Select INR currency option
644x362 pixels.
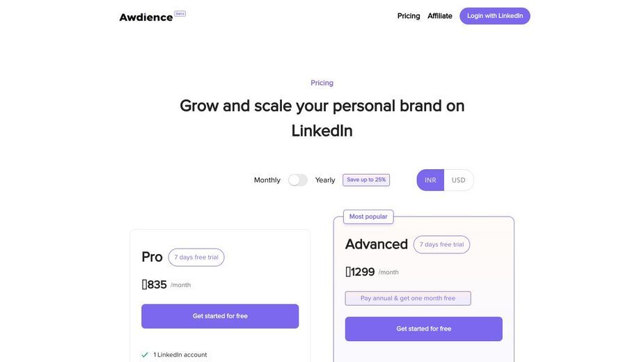tap(430, 180)
